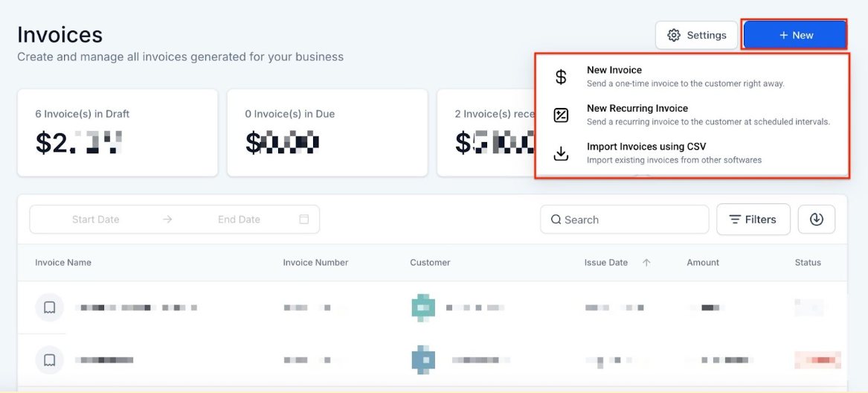Open invoice Settings
Viewport: 868px width, 393px height.
[696, 35]
